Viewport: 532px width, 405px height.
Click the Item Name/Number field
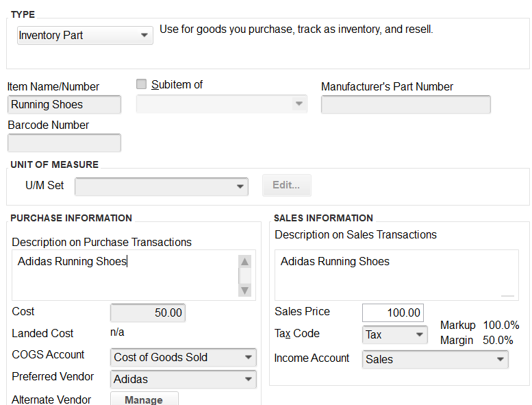[x=64, y=105]
